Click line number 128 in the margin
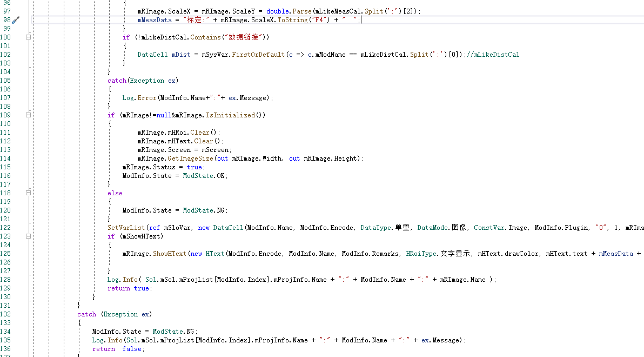This screenshot has height=357, width=644. (x=5, y=280)
